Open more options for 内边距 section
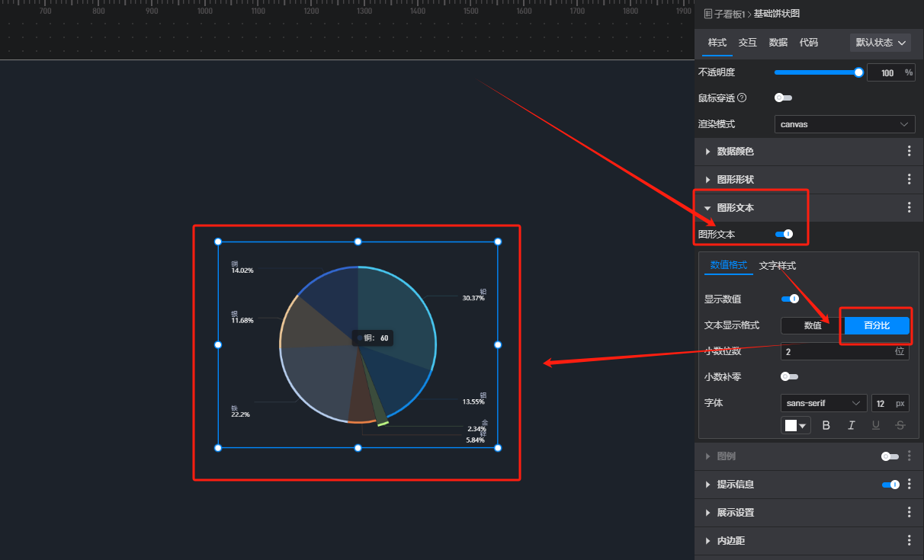 tap(909, 540)
